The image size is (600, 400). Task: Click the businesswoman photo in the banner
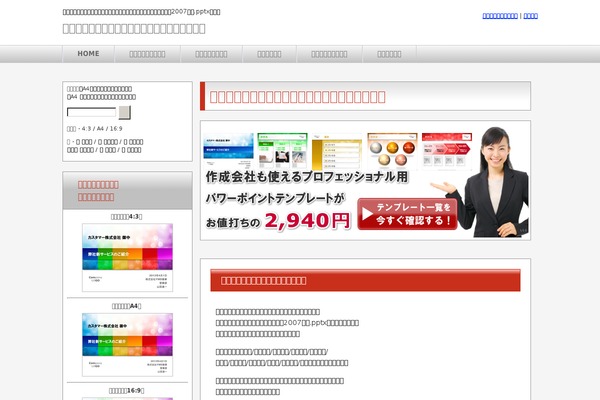(x=492, y=182)
